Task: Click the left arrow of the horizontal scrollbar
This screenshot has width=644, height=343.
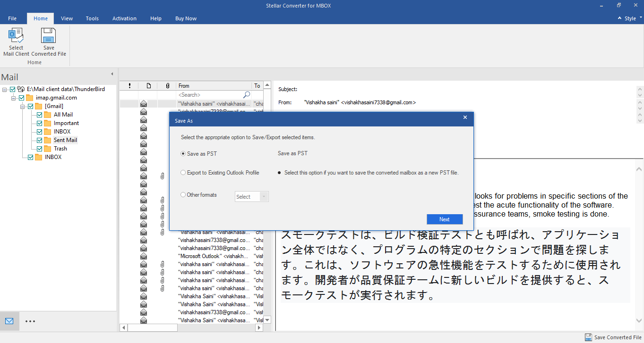Action: click(x=124, y=327)
